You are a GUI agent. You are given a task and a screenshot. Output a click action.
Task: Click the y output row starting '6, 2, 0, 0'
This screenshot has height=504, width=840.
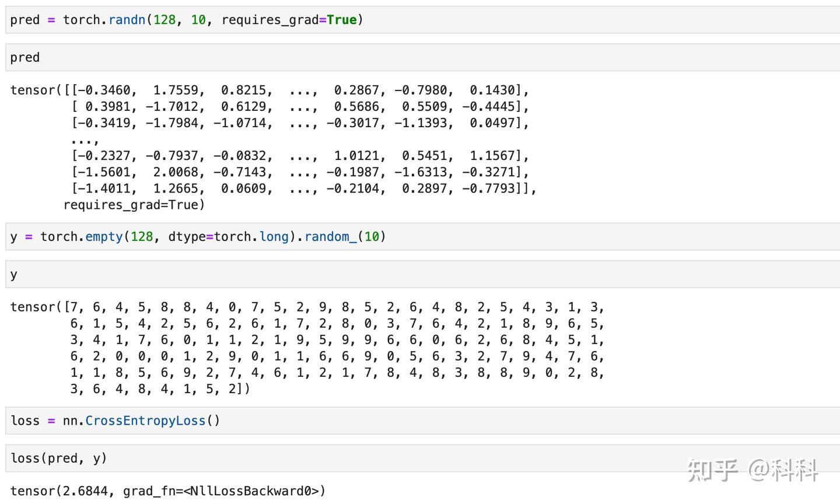337,356
